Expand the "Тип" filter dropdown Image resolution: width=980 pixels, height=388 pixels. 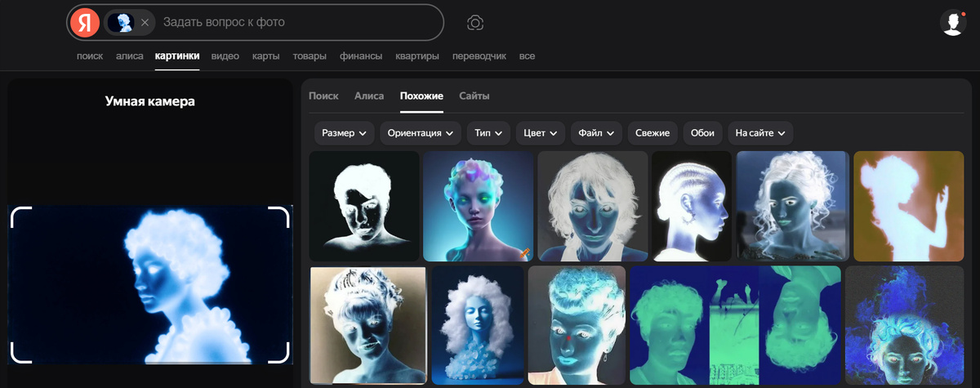pos(488,133)
